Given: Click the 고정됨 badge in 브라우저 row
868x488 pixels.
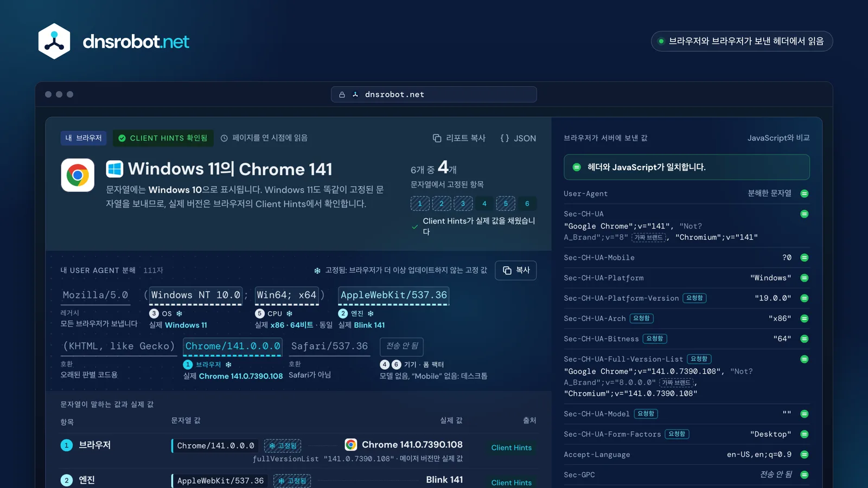Looking at the screenshot, I should point(283,446).
